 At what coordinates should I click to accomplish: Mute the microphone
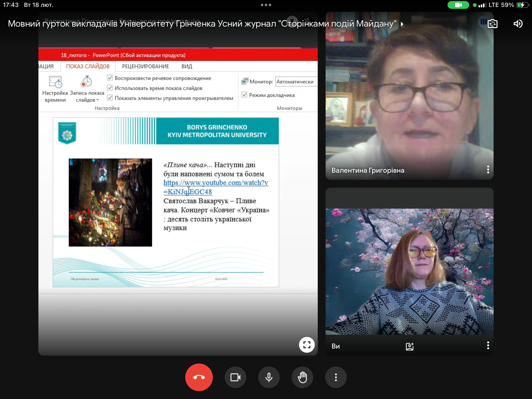point(269,377)
